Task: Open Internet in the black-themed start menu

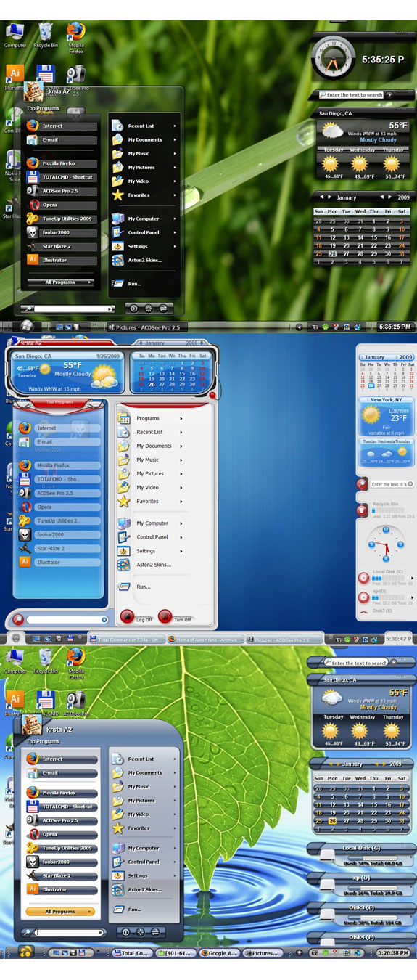Action: pos(61,126)
